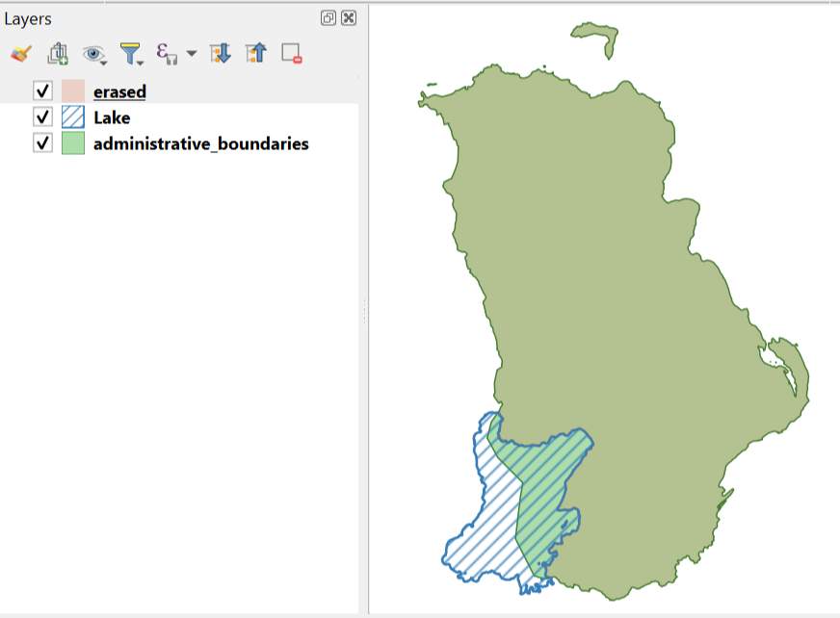Select the erased layer name
The height and width of the screenshot is (618, 840).
click(x=119, y=91)
